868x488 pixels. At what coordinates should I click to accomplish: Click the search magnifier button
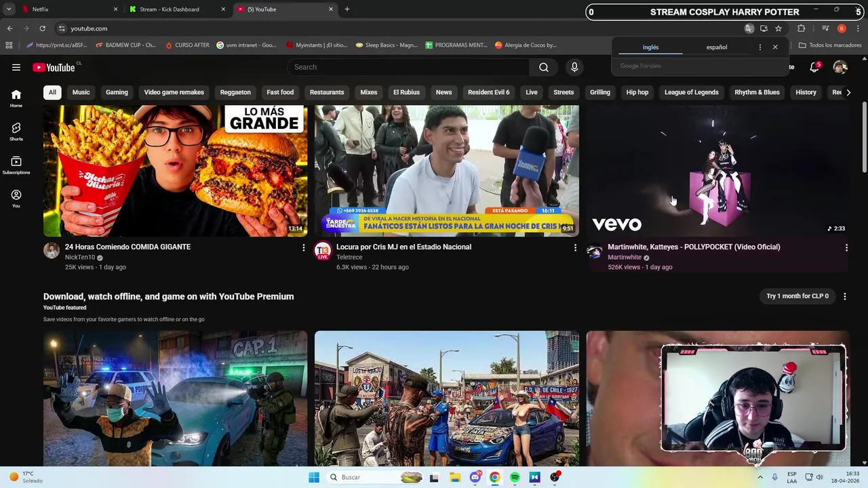click(544, 67)
